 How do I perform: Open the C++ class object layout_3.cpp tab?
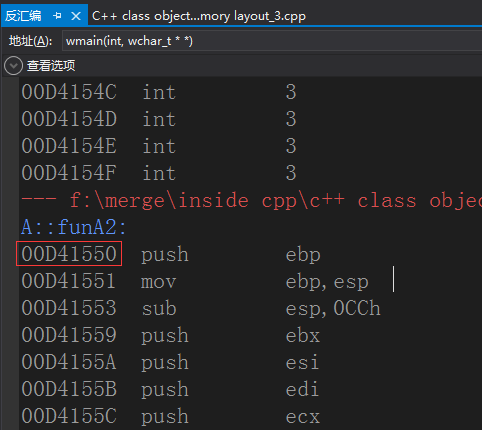click(x=199, y=16)
